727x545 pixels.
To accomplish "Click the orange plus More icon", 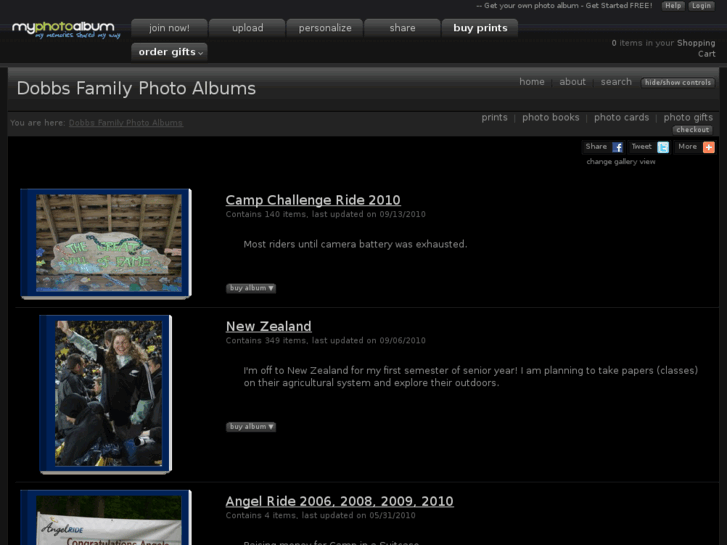I will tap(708, 147).
